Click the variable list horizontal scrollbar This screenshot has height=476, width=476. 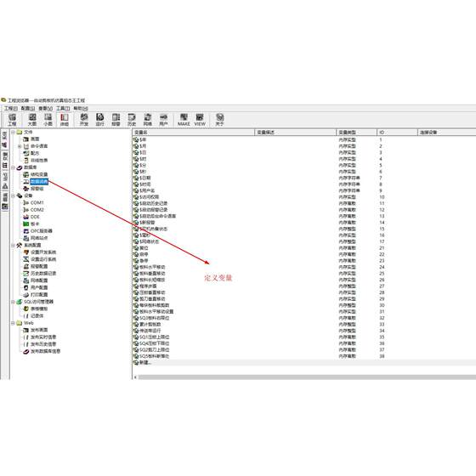coord(307,377)
